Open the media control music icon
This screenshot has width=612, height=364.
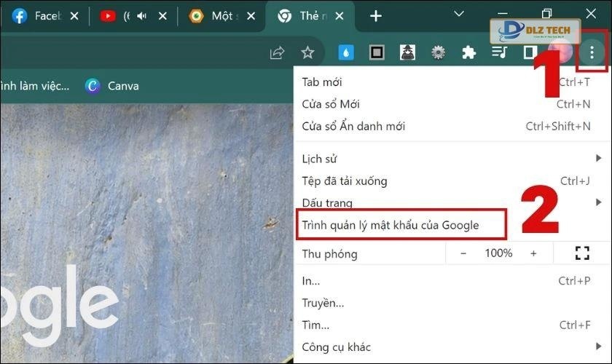tap(499, 52)
